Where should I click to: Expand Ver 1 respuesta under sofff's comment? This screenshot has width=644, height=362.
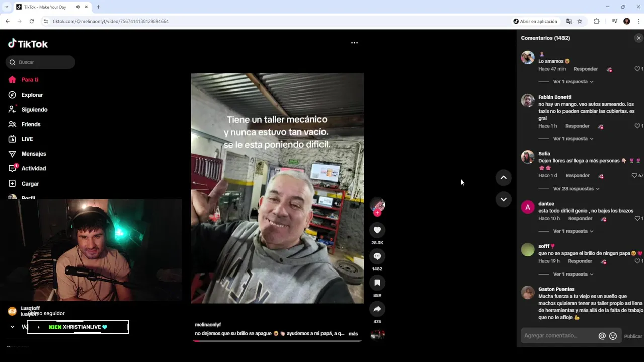pos(573,274)
